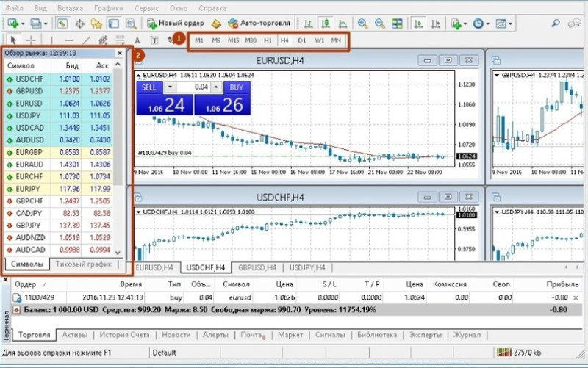Open the volume dropdown in the one-click panel

pyautogui.click(x=171, y=87)
